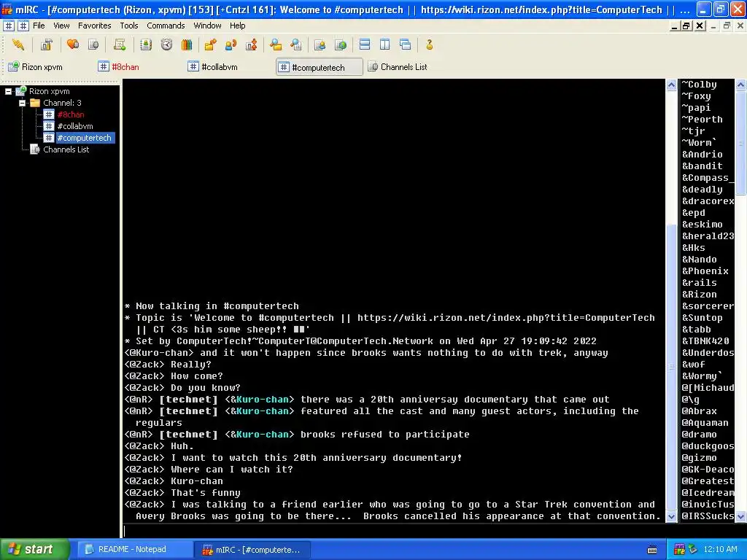Image resolution: width=747 pixels, height=560 pixels.
Task: Select &Phoenix in the nicklist
Action: (705, 271)
